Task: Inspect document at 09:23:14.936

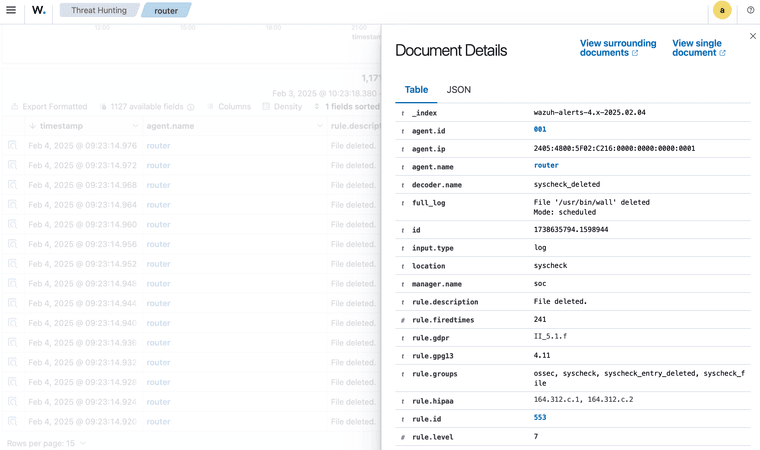Action: point(13,343)
